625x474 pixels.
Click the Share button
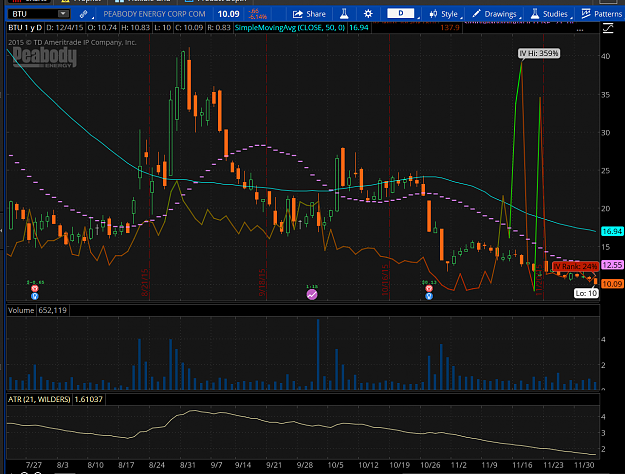click(309, 14)
